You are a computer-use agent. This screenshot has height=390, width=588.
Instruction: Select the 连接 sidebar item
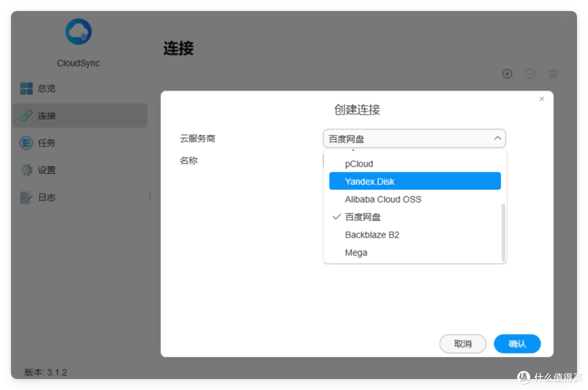tap(80, 115)
